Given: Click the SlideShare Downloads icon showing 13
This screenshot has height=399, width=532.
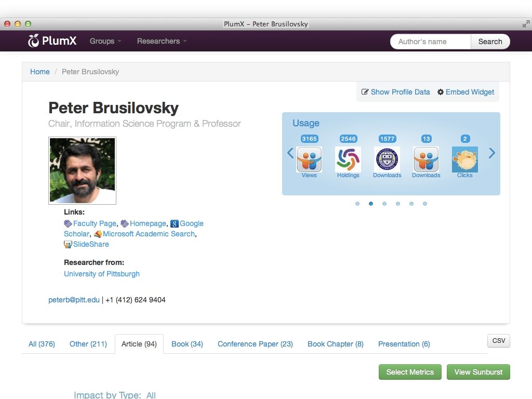Looking at the screenshot, I should click(x=426, y=159).
